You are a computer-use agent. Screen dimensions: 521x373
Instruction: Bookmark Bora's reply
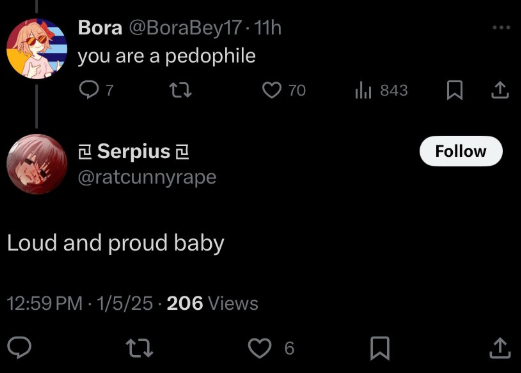tap(455, 90)
